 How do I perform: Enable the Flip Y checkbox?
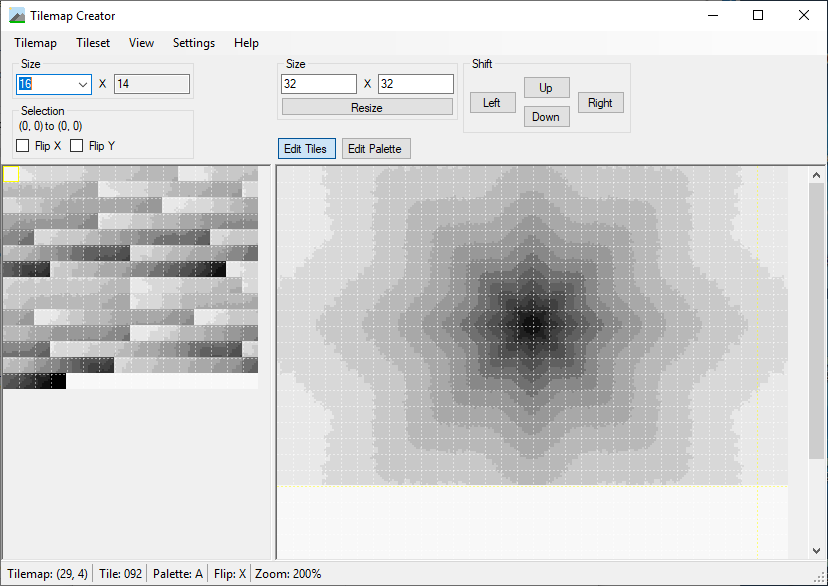(77, 146)
